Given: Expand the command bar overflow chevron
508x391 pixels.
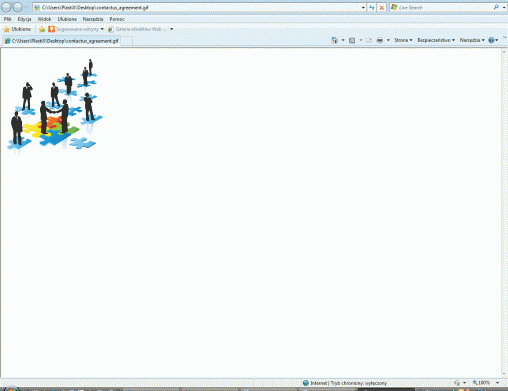Looking at the screenshot, I should [504, 37].
